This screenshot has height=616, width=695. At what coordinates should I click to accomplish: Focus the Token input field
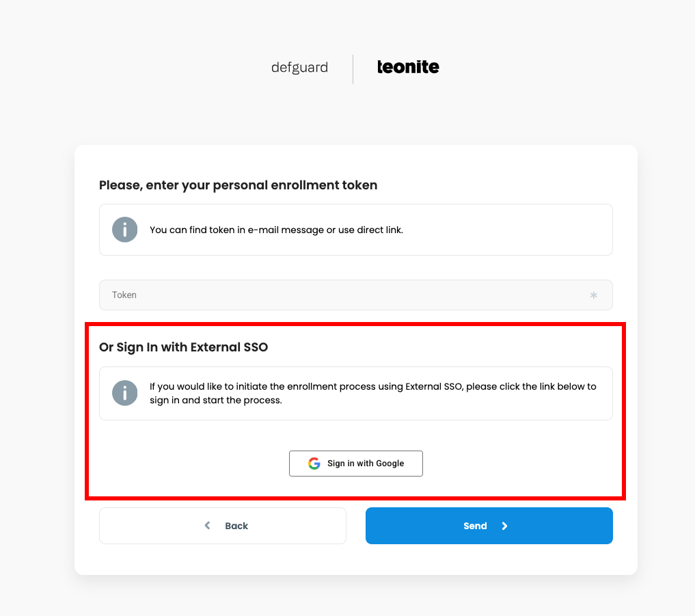coord(342,295)
